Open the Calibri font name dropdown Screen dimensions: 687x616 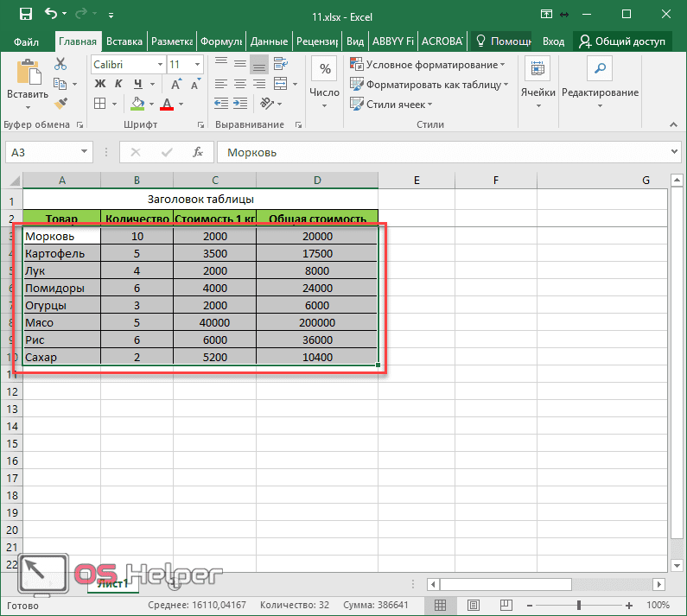pos(161,65)
